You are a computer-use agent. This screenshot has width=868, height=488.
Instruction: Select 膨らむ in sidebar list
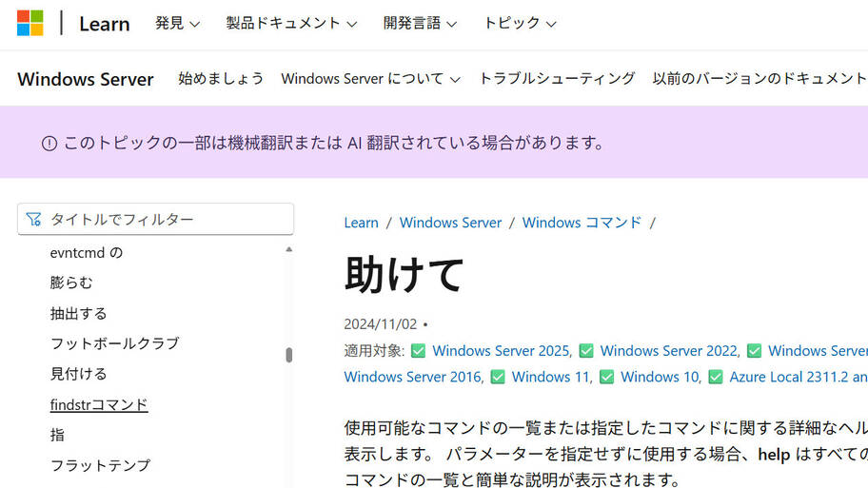(x=71, y=283)
